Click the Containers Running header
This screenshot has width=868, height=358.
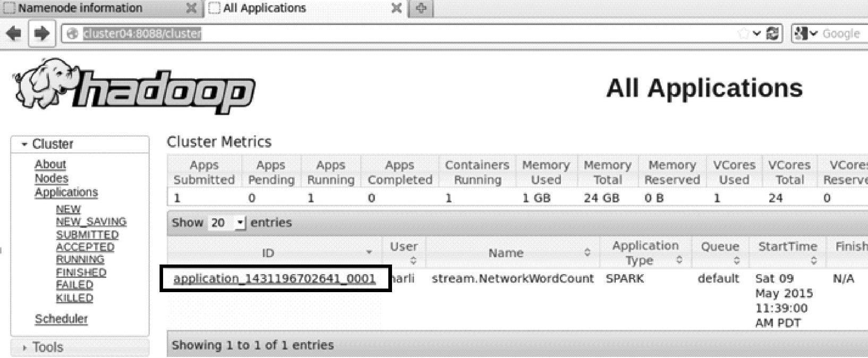[477, 172]
